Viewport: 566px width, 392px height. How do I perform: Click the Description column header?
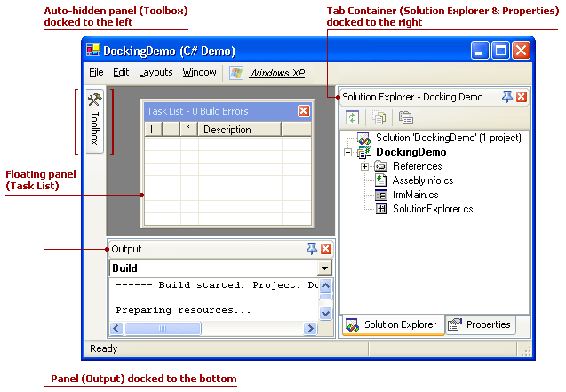pos(239,129)
